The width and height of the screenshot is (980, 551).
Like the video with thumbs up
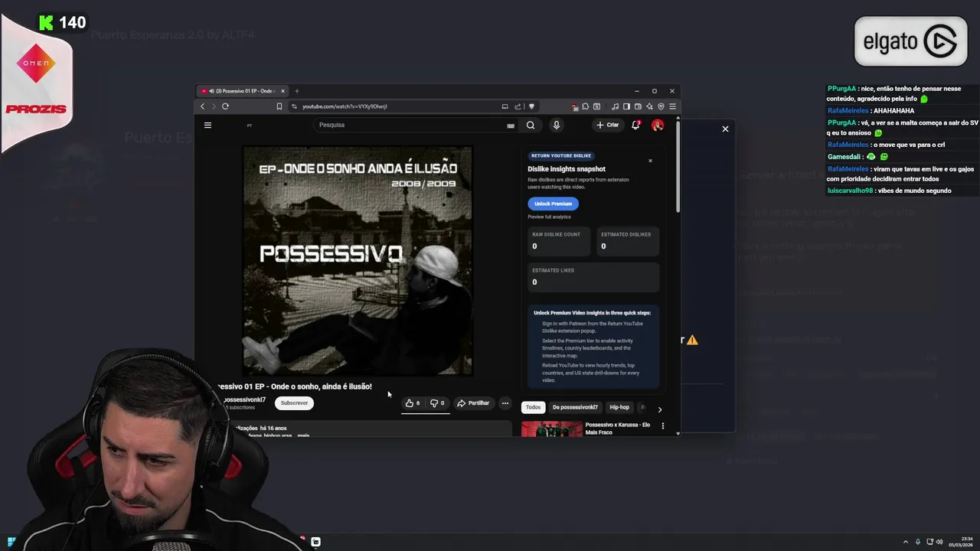413,403
